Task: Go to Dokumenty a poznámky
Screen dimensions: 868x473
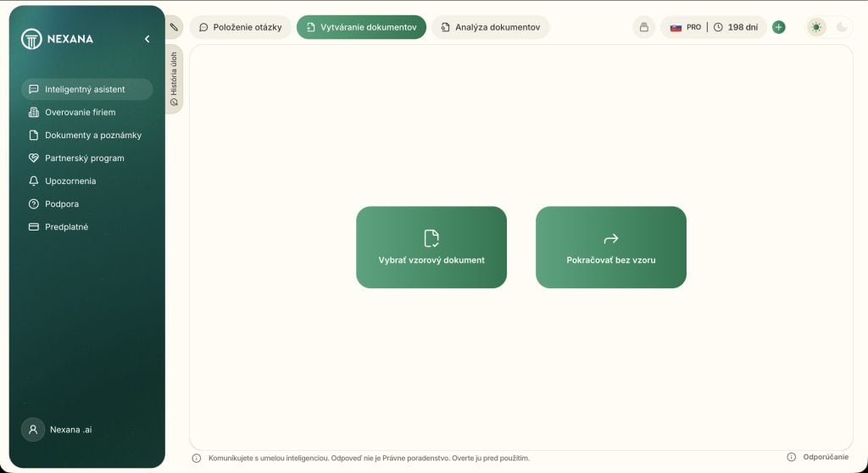Action: click(92, 135)
